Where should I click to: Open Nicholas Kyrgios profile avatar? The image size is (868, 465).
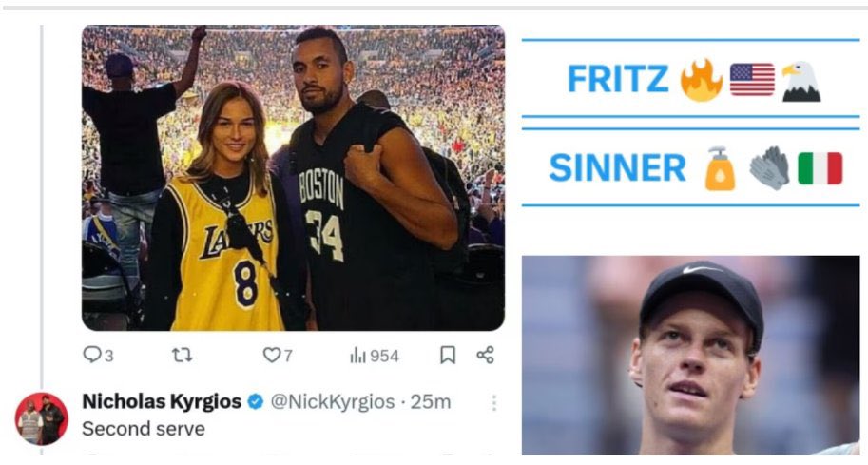click(x=42, y=419)
